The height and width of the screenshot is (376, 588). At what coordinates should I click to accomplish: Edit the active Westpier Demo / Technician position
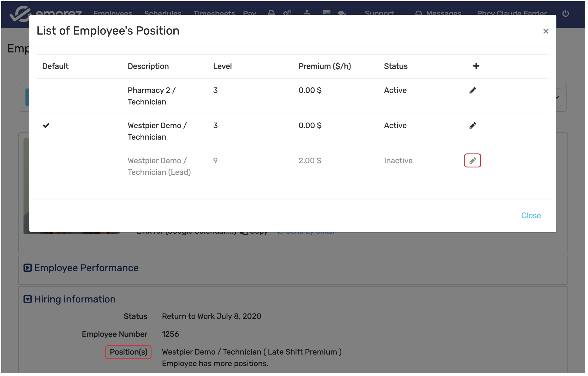click(x=472, y=125)
